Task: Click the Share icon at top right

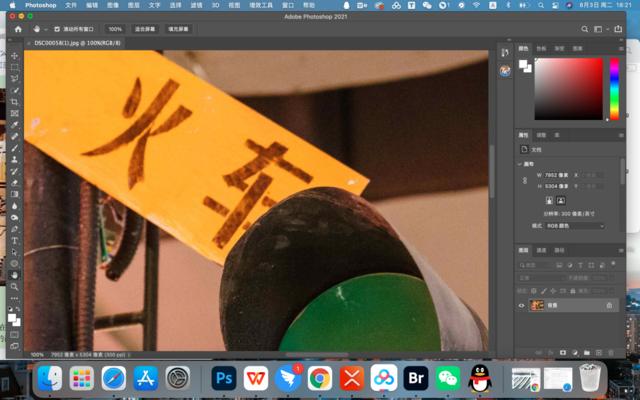Action: click(x=618, y=29)
